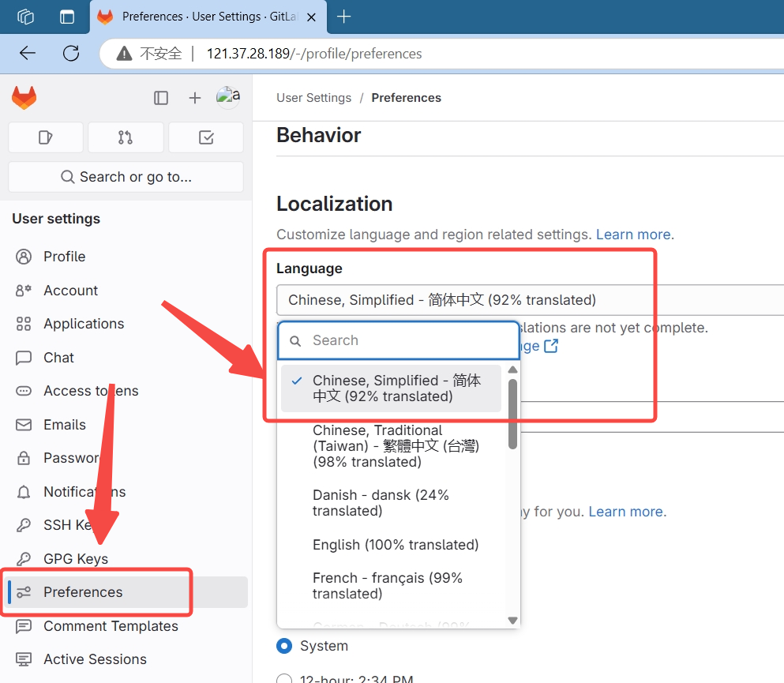
Task: Open Active Sessions settings page
Action: (x=96, y=659)
